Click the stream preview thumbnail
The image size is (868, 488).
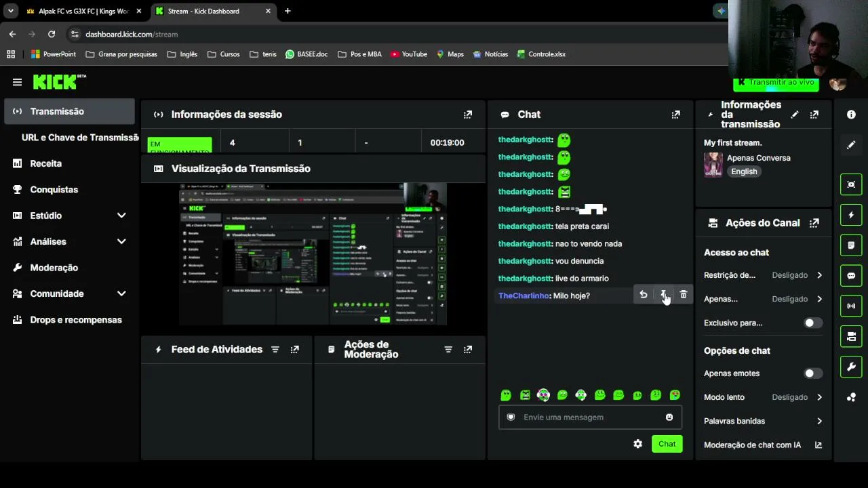click(313, 254)
